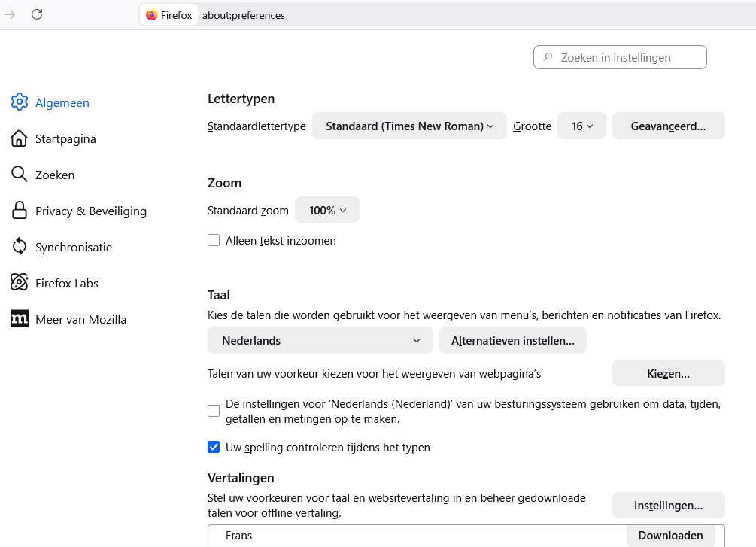Expand the Grootte font size dropdown
This screenshot has height=547, width=756.
[x=581, y=126]
